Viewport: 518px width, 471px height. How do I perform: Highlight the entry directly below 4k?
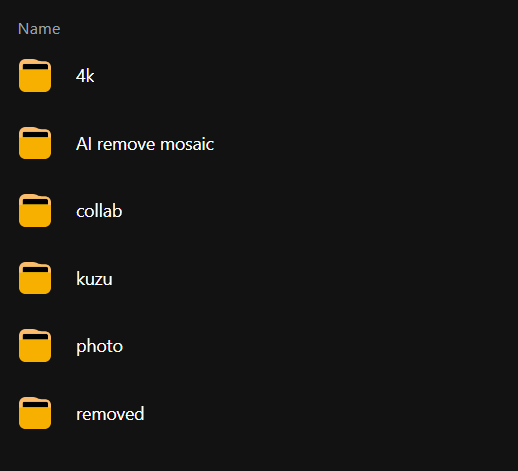[x=259, y=143]
